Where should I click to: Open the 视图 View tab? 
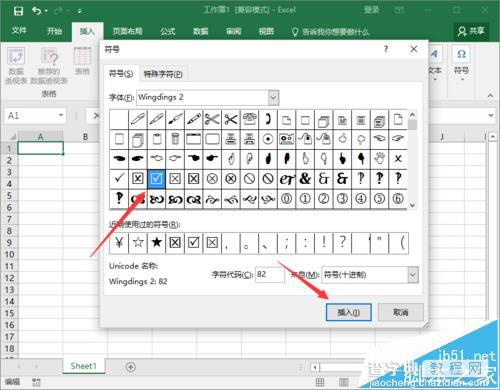coord(266,31)
